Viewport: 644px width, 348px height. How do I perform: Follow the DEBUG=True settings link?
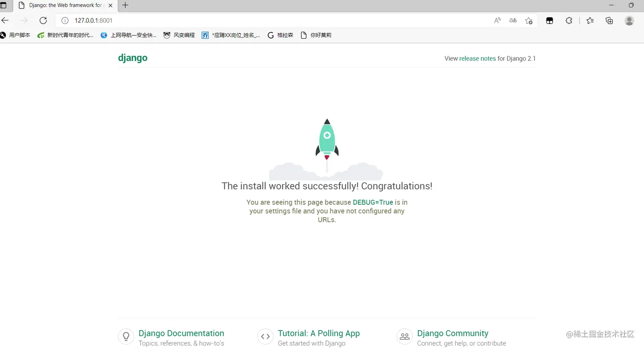pos(373,202)
